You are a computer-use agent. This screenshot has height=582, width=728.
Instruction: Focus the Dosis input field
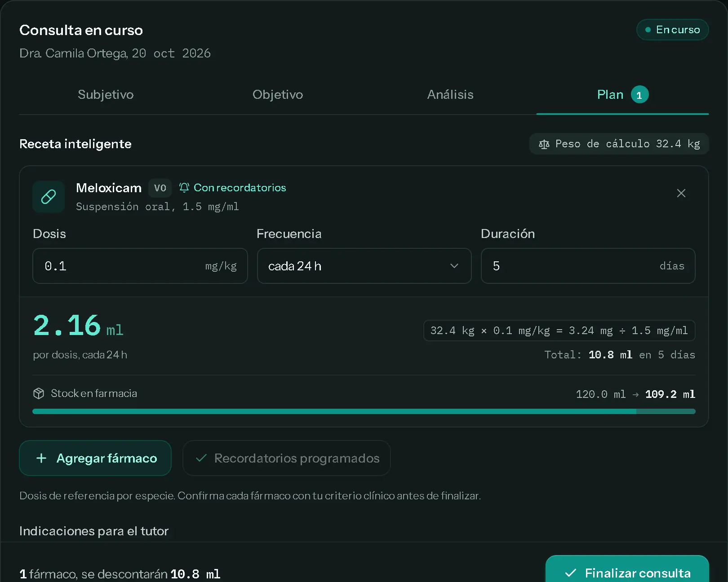140,266
